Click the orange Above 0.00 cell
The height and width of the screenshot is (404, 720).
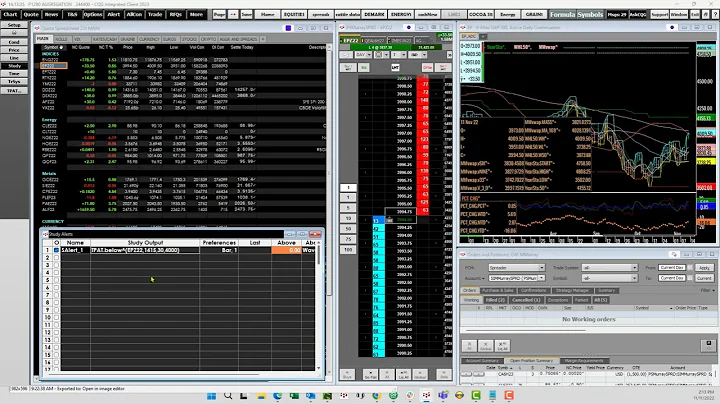click(287, 250)
